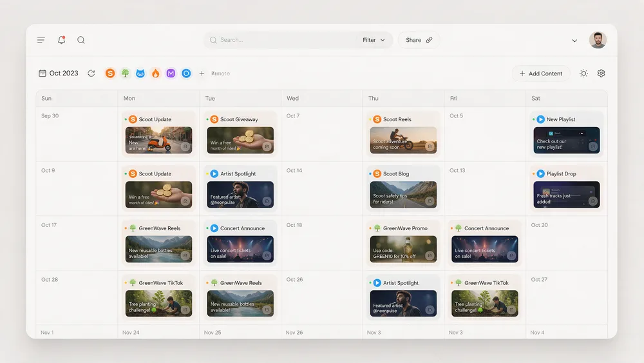Select the blue circle brand icon in toolbar
Image resolution: width=644 pixels, height=363 pixels.
tap(186, 73)
